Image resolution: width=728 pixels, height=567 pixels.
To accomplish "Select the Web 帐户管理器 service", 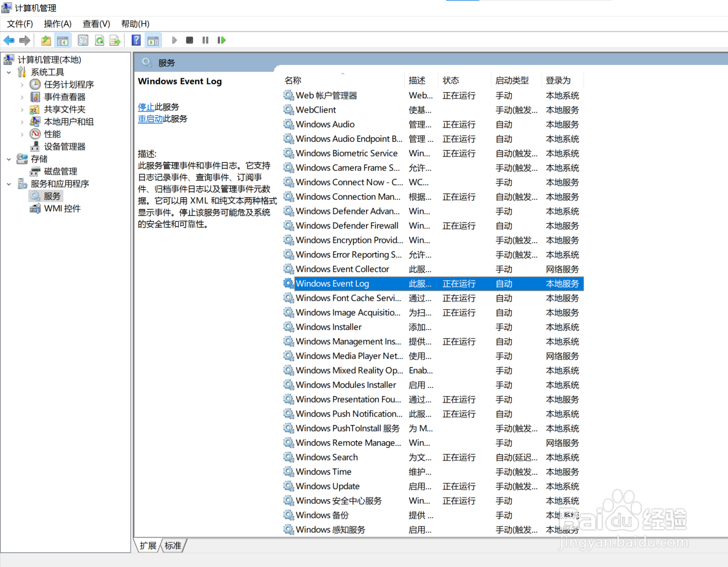I will pyautogui.click(x=433, y=95).
